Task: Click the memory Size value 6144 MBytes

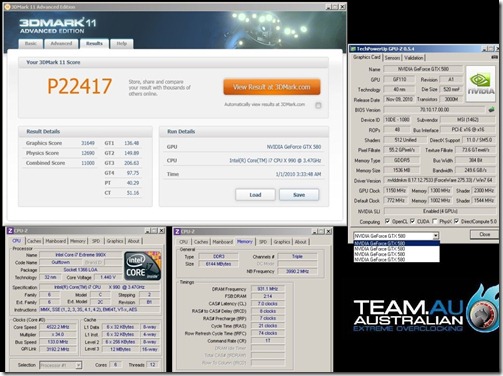Action: click(x=219, y=264)
